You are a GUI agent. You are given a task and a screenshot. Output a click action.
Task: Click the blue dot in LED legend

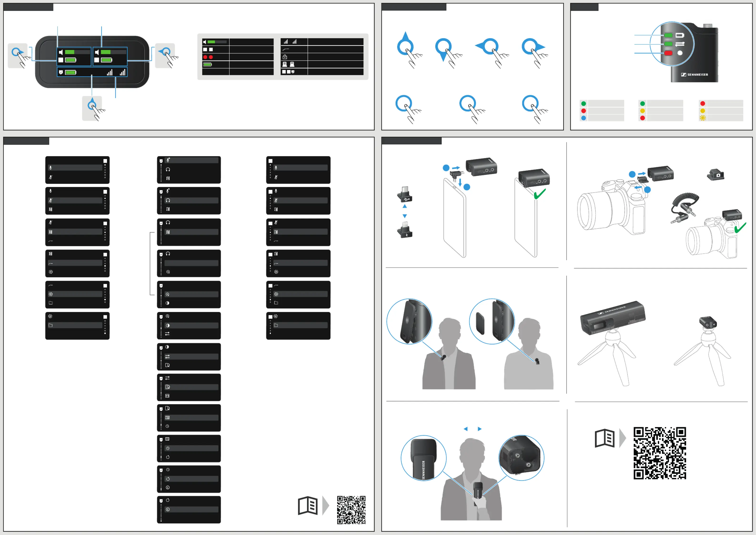tap(583, 118)
